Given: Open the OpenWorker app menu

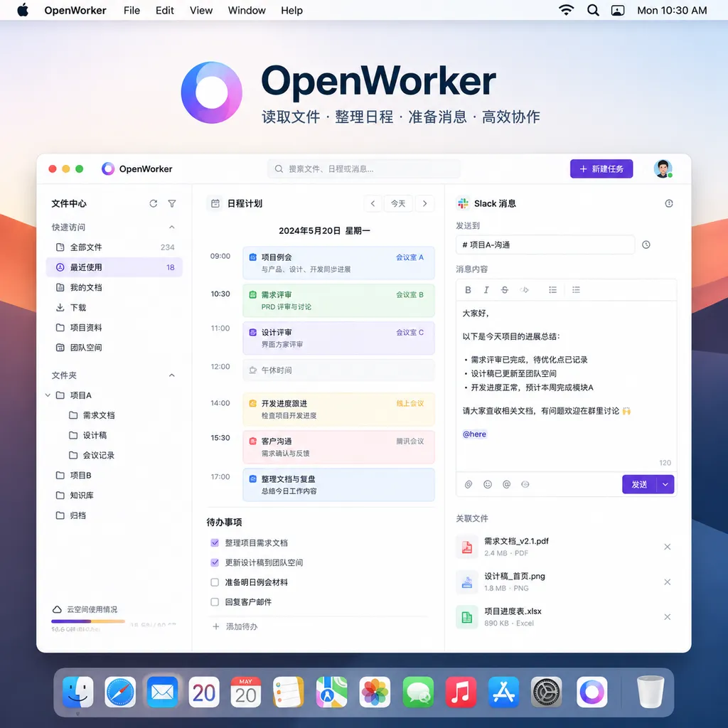Looking at the screenshot, I should (x=75, y=10).
